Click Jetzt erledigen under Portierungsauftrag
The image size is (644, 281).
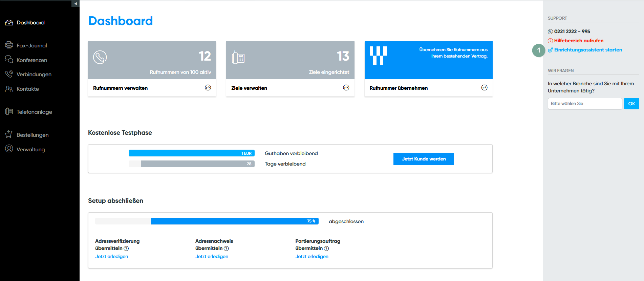point(312,256)
